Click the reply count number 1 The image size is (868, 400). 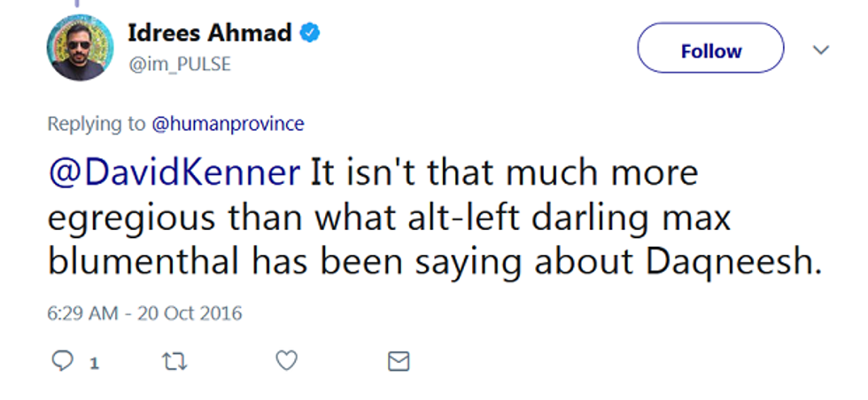[93, 362]
